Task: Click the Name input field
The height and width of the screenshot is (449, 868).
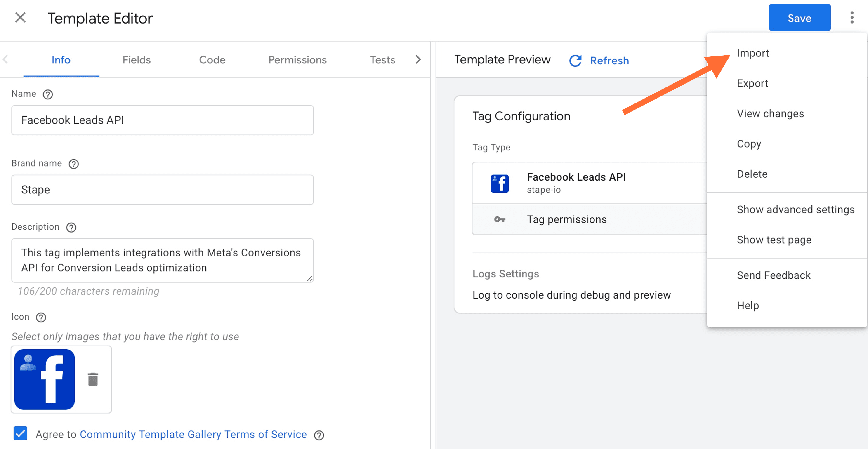Action: pyautogui.click(x=163, y=120)
